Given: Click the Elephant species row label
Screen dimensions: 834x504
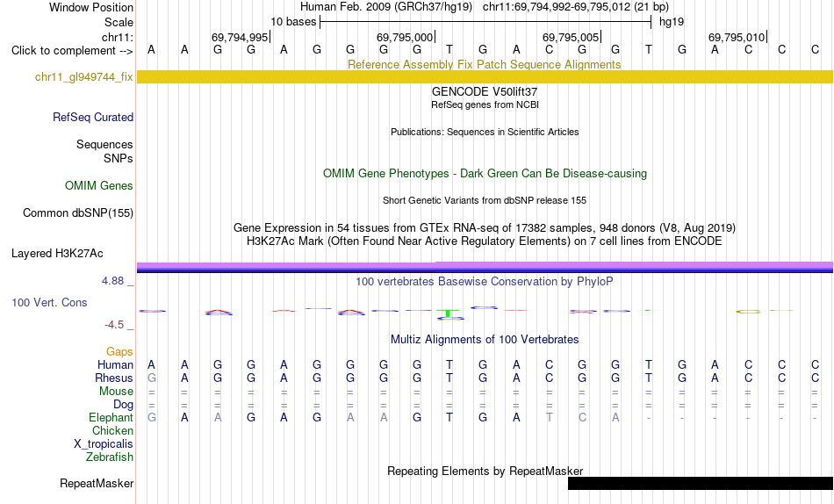Looking at the screenshot, I should point(111,417).
